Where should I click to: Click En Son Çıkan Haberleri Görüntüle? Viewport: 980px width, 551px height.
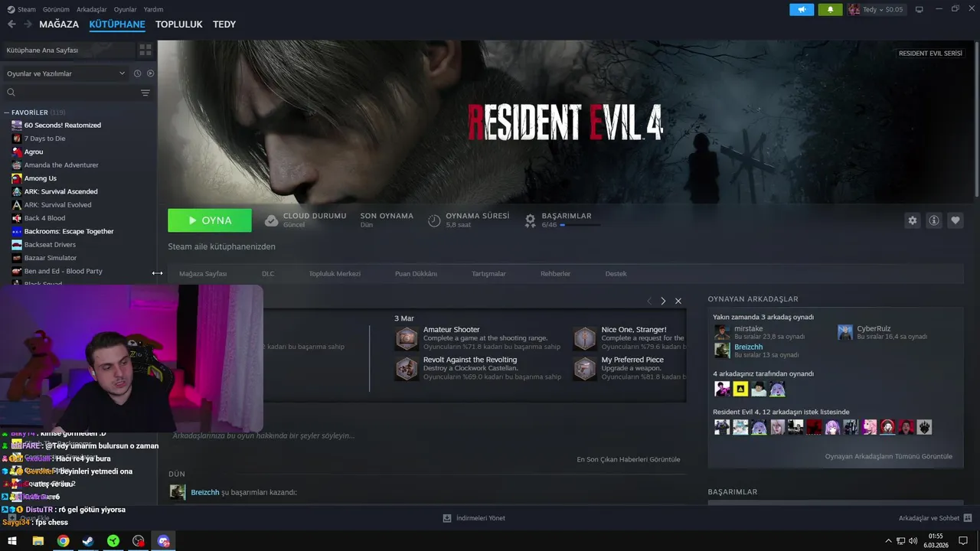point(628,459)
